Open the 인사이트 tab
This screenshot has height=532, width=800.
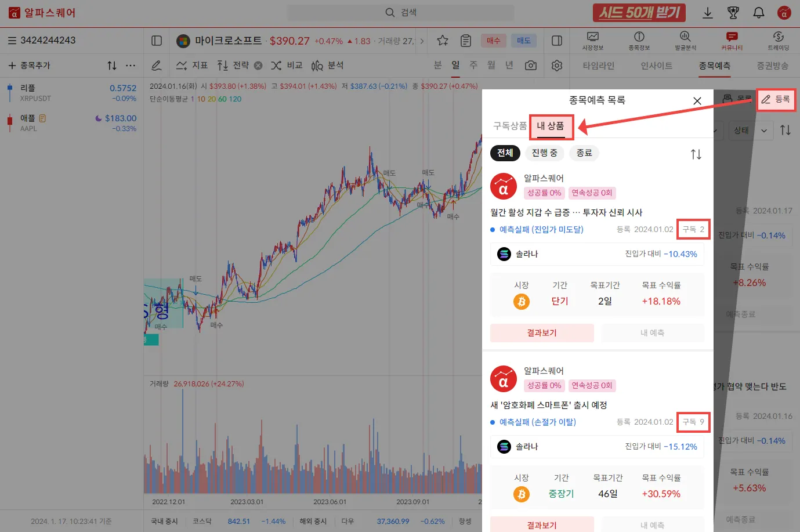click(x=657, y=66)
